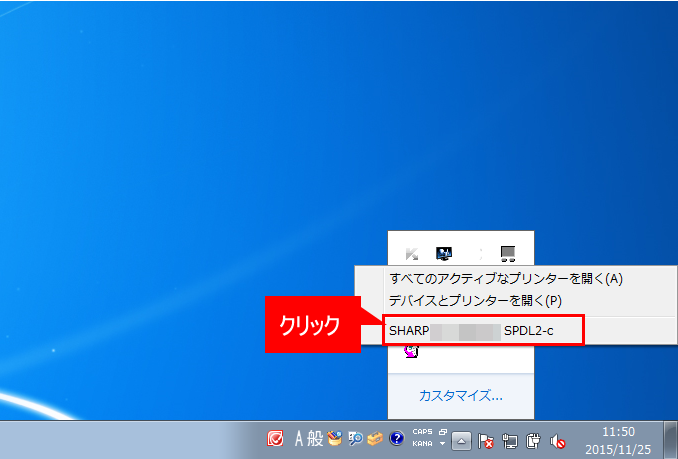This screenshot has width=678, height=459.
Task: Click the Kaspersky icon in tray popup
Action: [x=411, y=252]
